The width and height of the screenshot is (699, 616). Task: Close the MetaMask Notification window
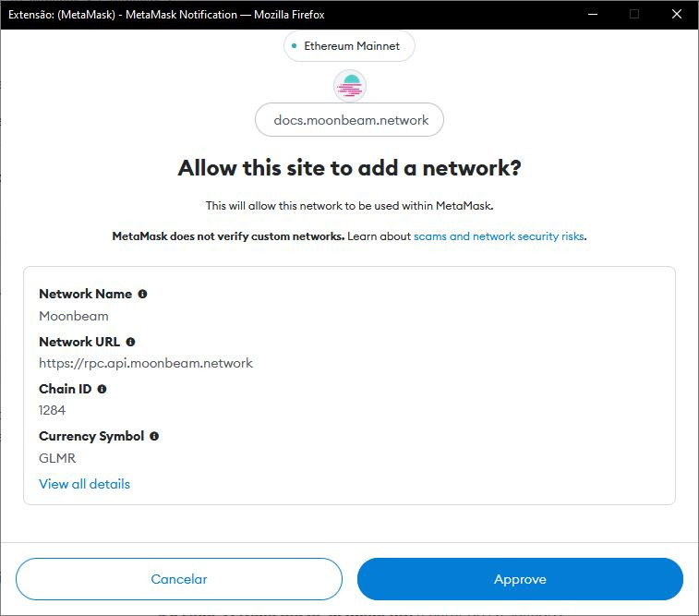point(677,14)
